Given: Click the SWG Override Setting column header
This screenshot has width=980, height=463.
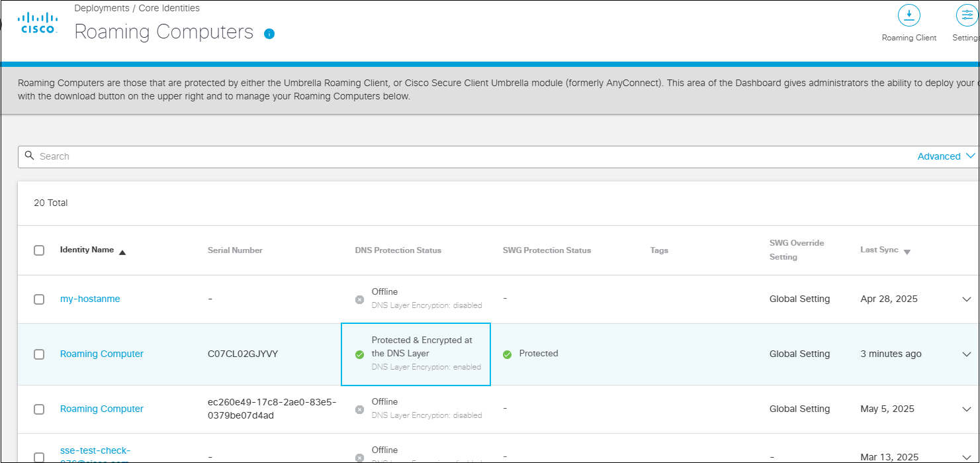Looking at the screenshot, I should [797, 250].
